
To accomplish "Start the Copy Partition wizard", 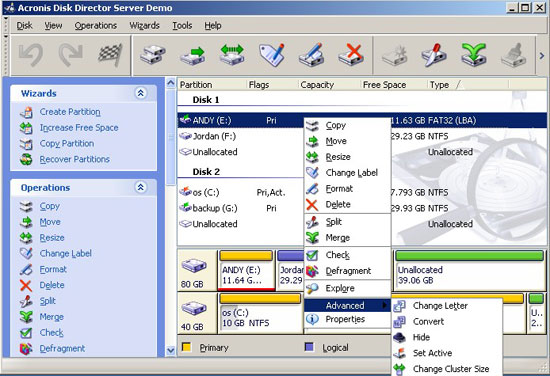I will pos(67,143).
